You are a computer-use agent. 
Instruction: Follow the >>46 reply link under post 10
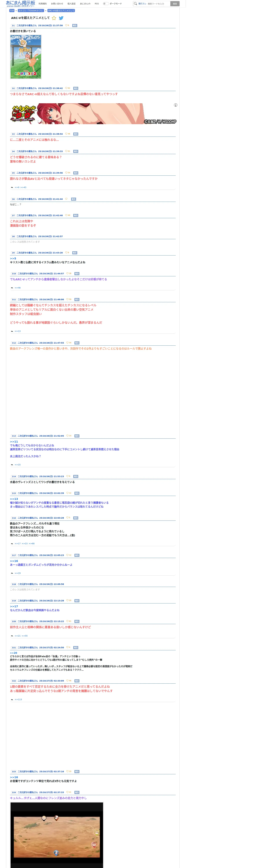[x=17, y=288]
